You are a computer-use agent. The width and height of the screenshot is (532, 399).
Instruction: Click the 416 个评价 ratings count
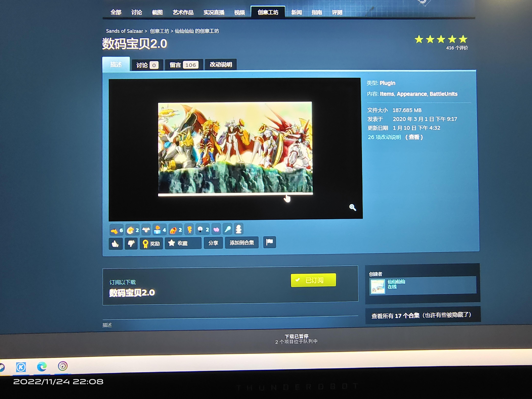(x=457, y=48)
